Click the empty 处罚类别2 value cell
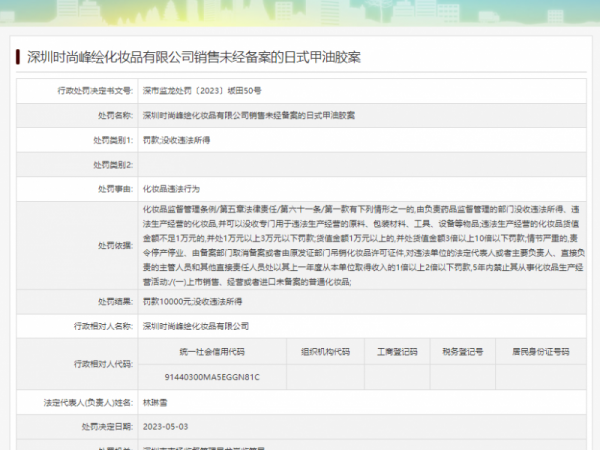The height and width of the screenshot is (450, 600). pyautogui.click(x=360, y=163)
